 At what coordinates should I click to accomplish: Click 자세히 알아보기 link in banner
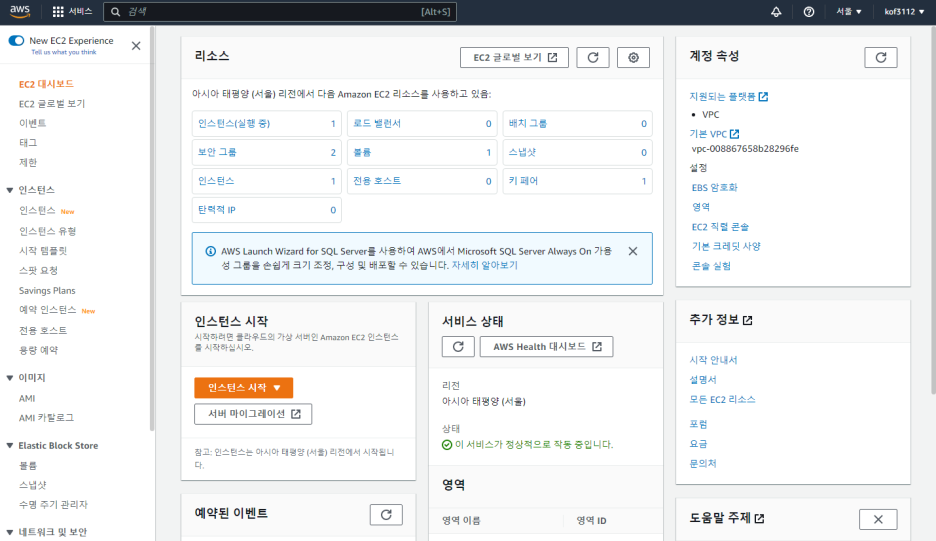485,265
